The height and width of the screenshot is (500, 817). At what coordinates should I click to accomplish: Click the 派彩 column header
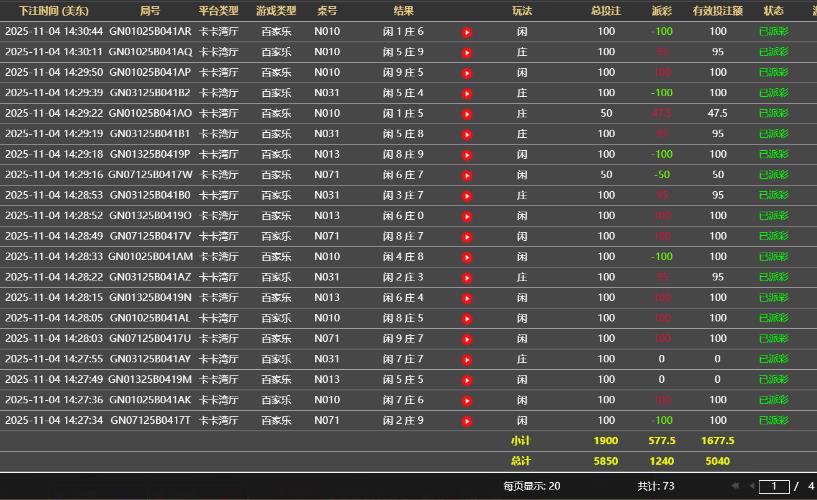click(661, 10)
